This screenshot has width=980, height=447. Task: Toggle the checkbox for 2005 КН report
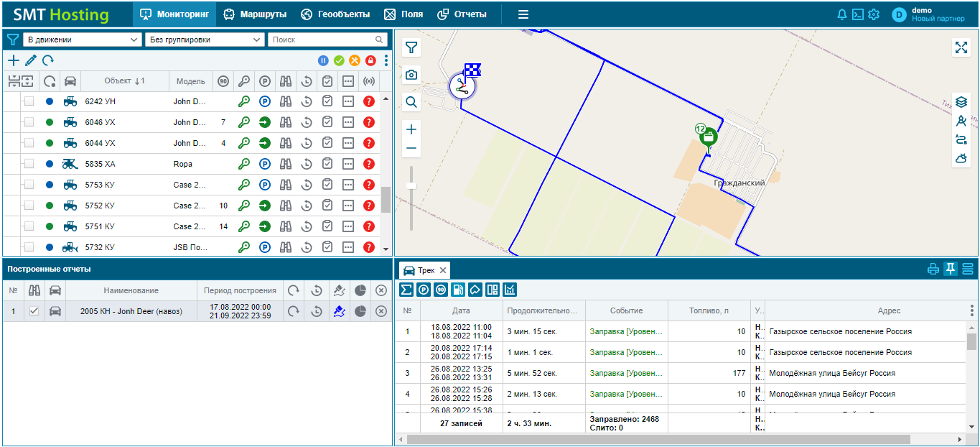[34, 311]
